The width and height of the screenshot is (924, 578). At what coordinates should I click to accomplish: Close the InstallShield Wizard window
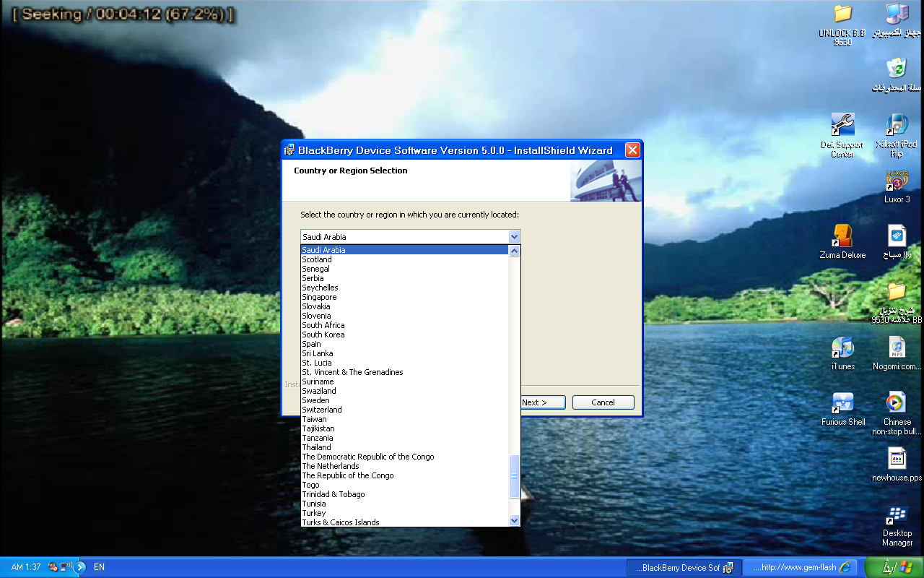click(632, 150)
